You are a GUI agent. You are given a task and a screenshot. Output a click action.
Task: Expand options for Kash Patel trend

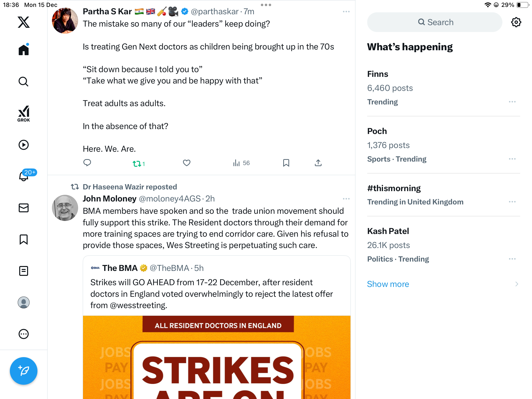[x=512, y=259]
